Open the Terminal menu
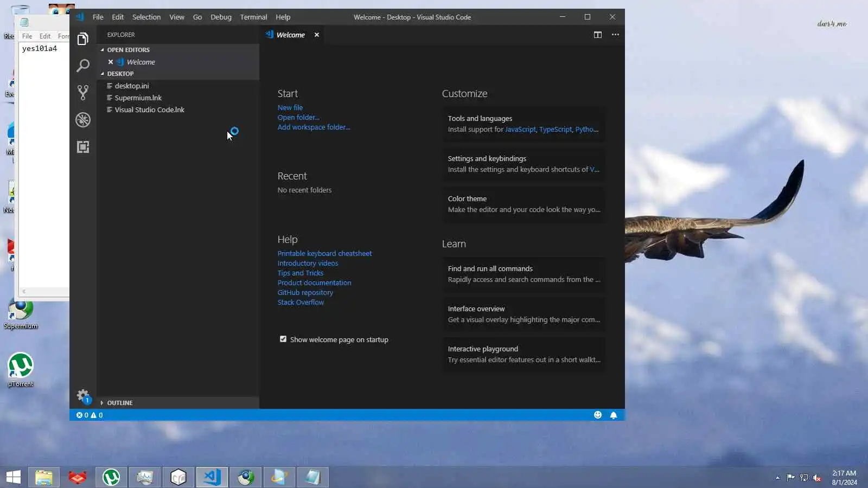This screenshot has height=488, width=868. tap(253, 17)
